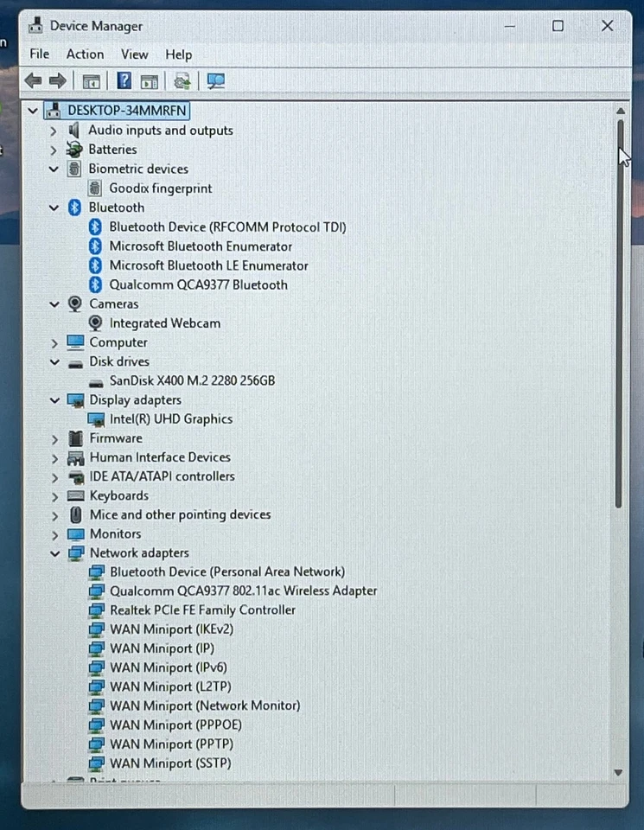
Task: Collapse the DESKTOP-34MMRFN root node
Action: click(33, 111)
